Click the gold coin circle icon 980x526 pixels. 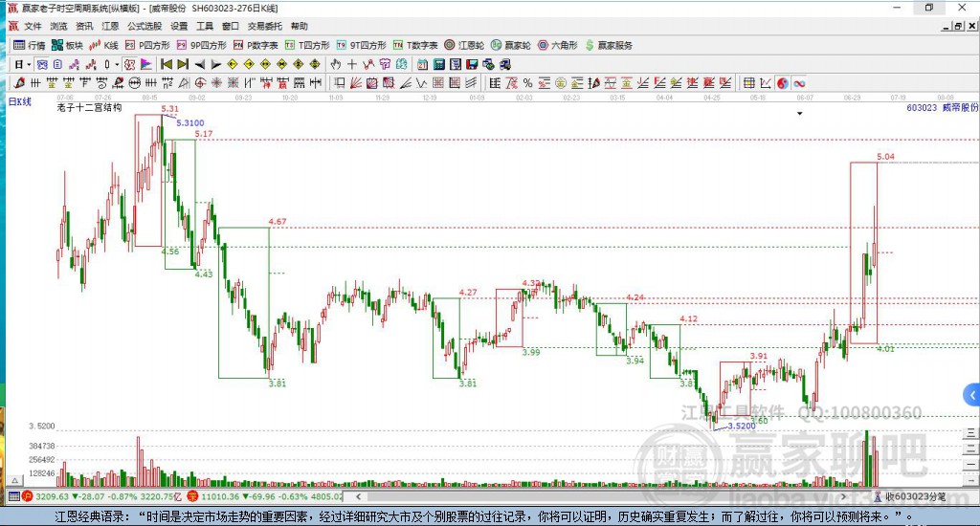click(561, 83)
